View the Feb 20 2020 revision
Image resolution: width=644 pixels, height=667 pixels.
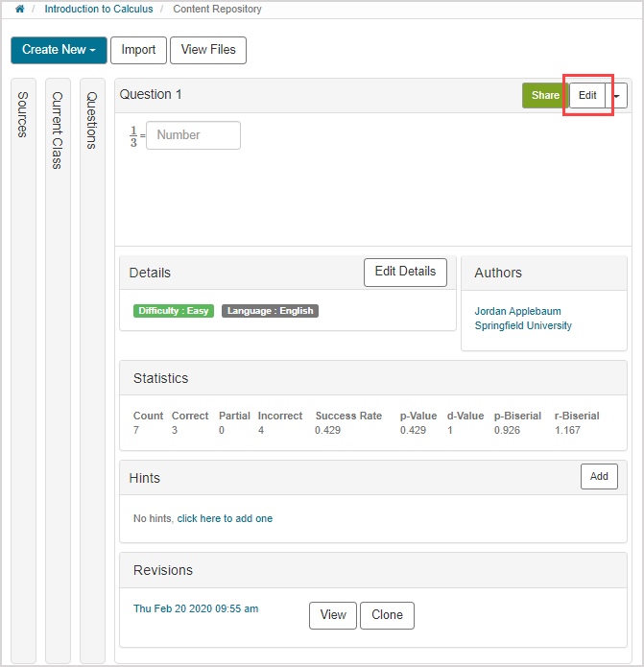pos(332,615)
